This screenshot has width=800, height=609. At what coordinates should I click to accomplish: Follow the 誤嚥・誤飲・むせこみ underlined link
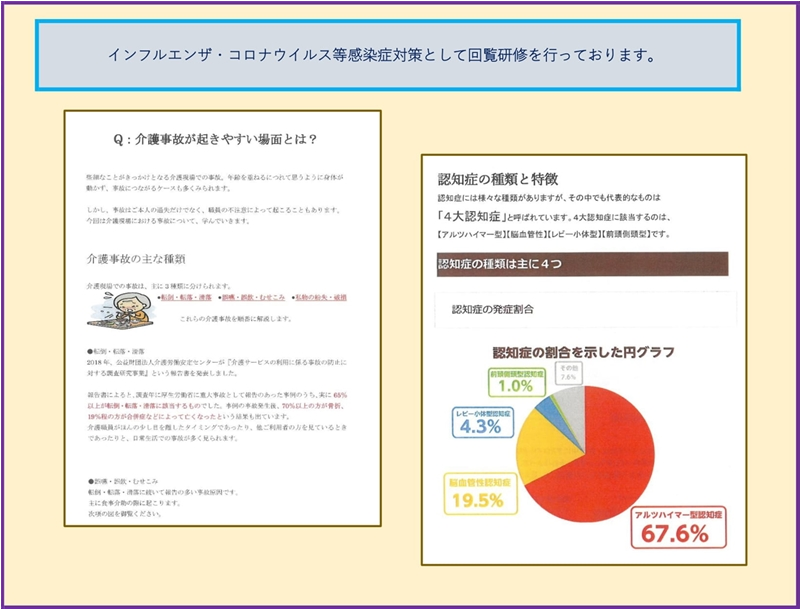253,297
